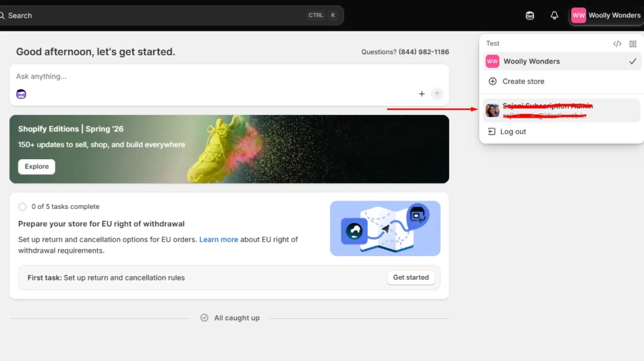Open the stores layout grid icon

click(633, 43)
